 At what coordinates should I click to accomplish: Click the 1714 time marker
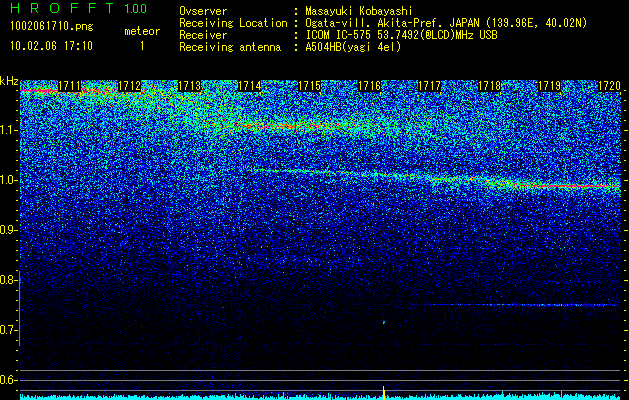click(250, 86)
